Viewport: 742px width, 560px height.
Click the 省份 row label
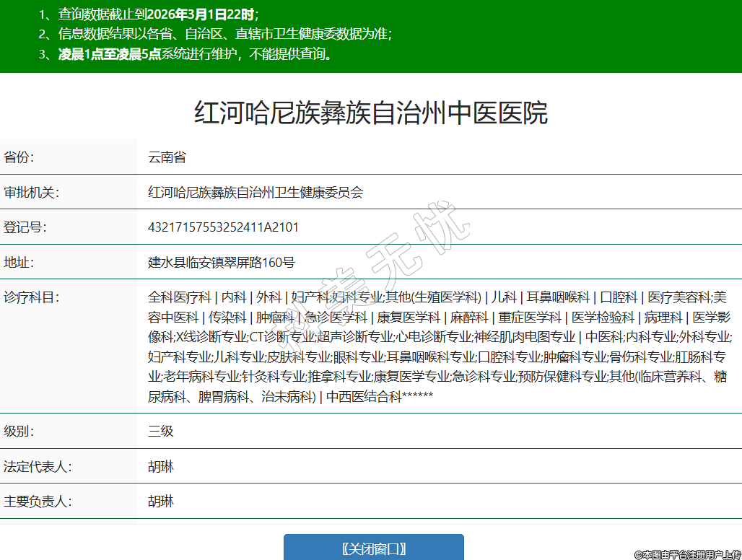pos(19,157)
